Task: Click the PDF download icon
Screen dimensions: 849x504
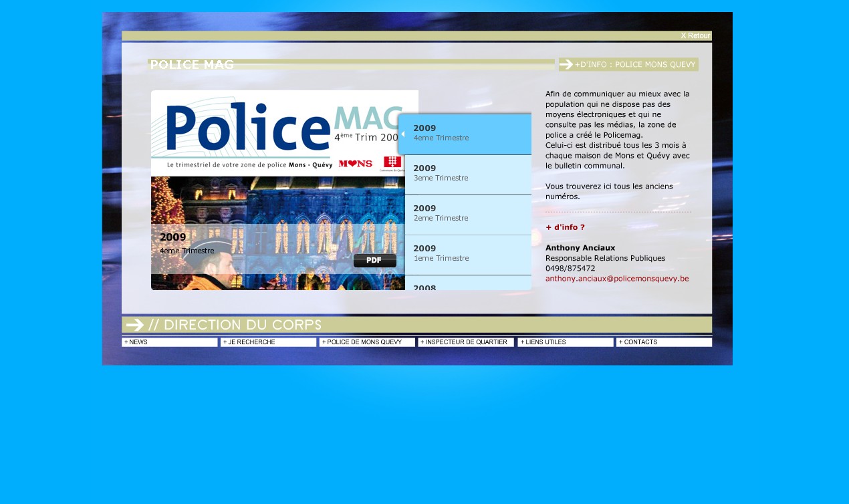Action: coord(374,261)
